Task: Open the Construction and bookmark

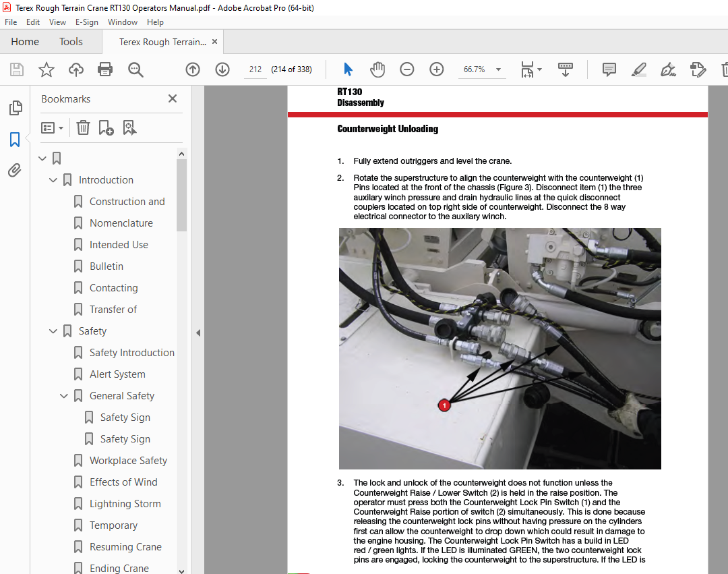Action: point(127,202)
